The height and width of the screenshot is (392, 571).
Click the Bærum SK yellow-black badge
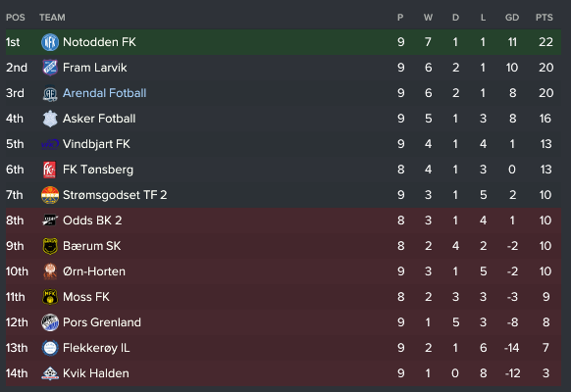point(50,246)
